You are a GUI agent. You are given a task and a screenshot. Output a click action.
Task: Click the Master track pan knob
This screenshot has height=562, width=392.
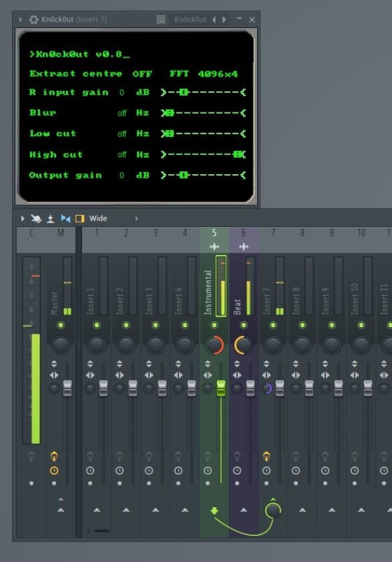tap(60, 345)
